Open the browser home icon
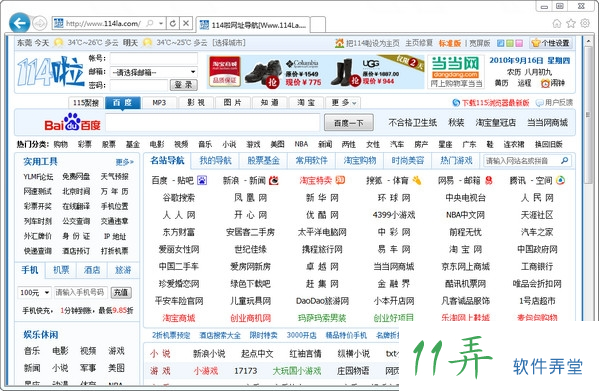The height and width of the screenshot is (391, 599). pos(557,24)
